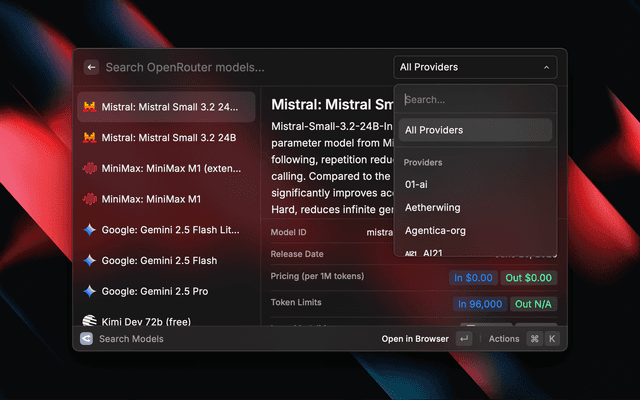Click the extension icon beside Search Models
Image resolution: width=640 pixels, height=400 pixels.
(86, 339)
